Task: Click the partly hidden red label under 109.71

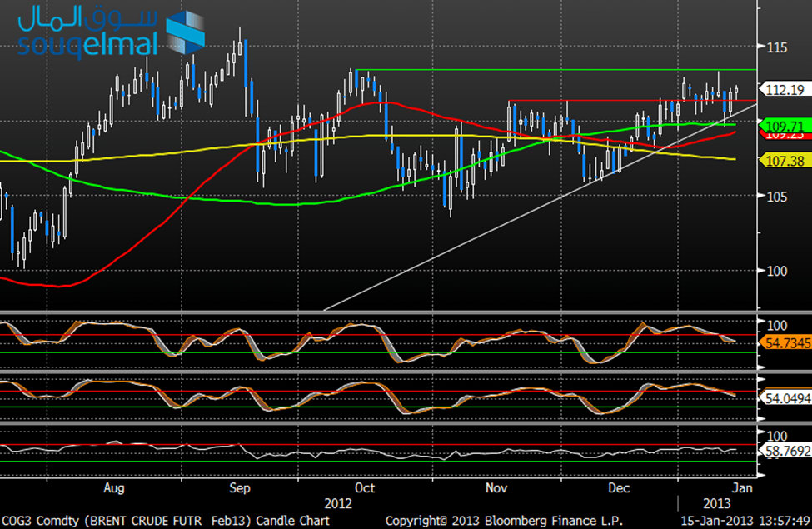Action: [785, 135]
